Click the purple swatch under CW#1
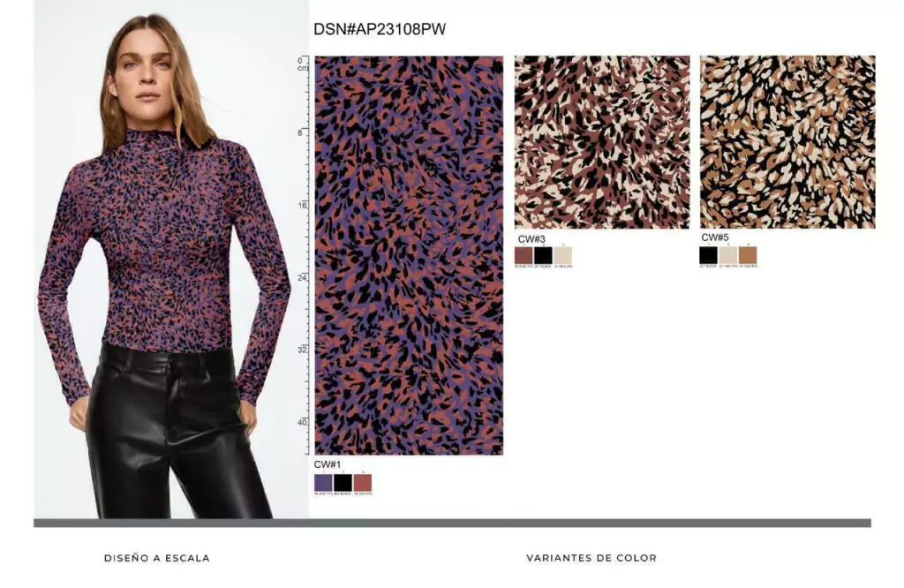The height and width of the screenshot is (588, 904). (x=323, y=483)
